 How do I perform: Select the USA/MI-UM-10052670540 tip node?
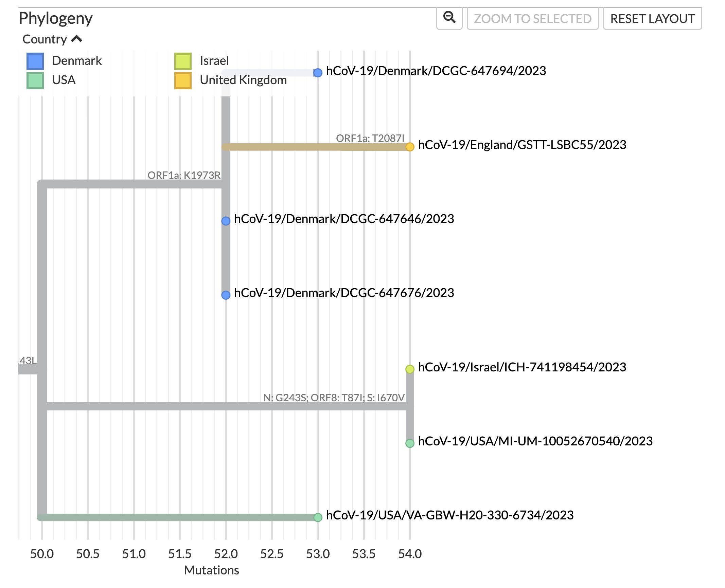pyautogui.click(x=410, y=443)
